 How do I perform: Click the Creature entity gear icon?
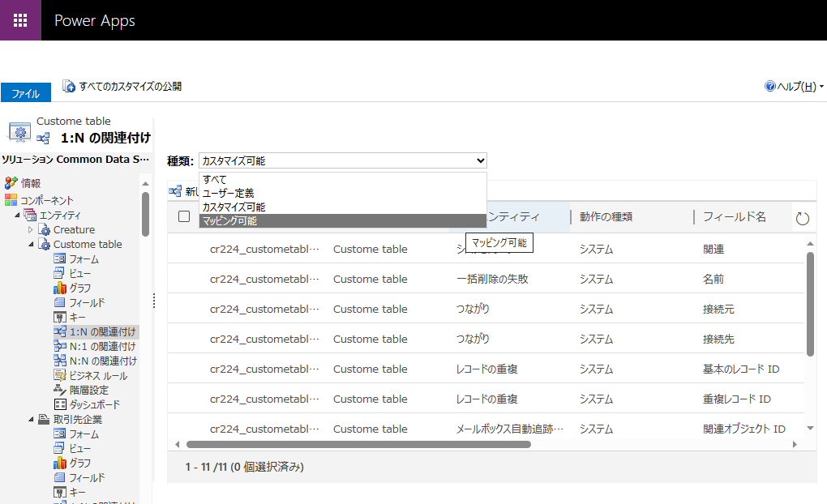45,230
